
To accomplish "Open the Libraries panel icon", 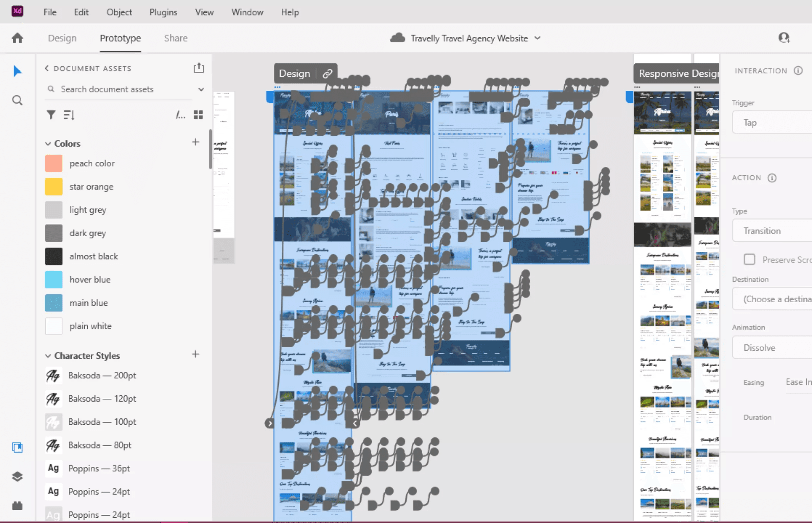I will [17, 447].
